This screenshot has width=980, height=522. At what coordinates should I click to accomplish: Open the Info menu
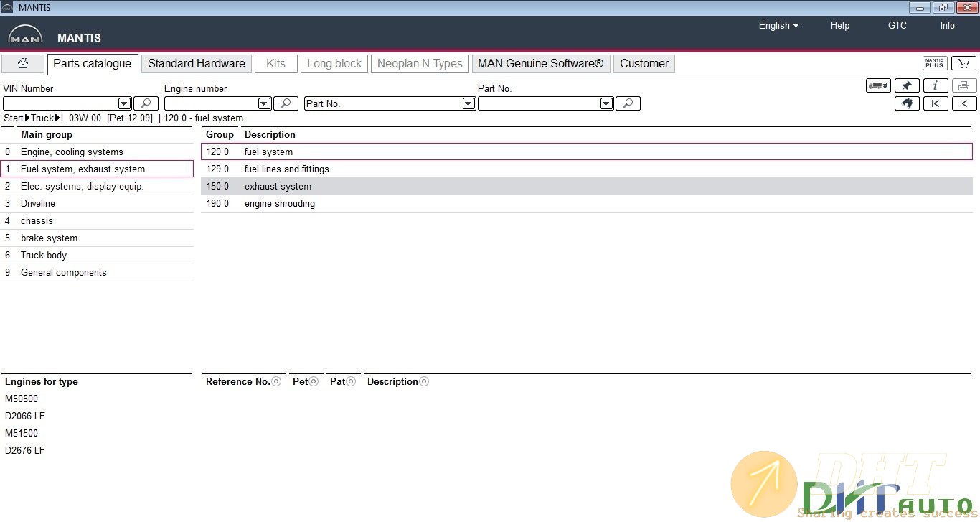click(948, 25)
